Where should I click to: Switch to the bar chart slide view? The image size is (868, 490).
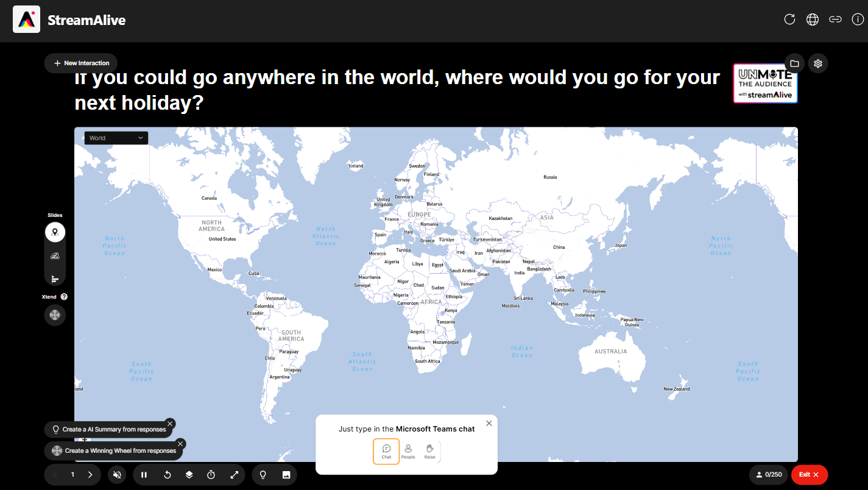pos(55,279)
